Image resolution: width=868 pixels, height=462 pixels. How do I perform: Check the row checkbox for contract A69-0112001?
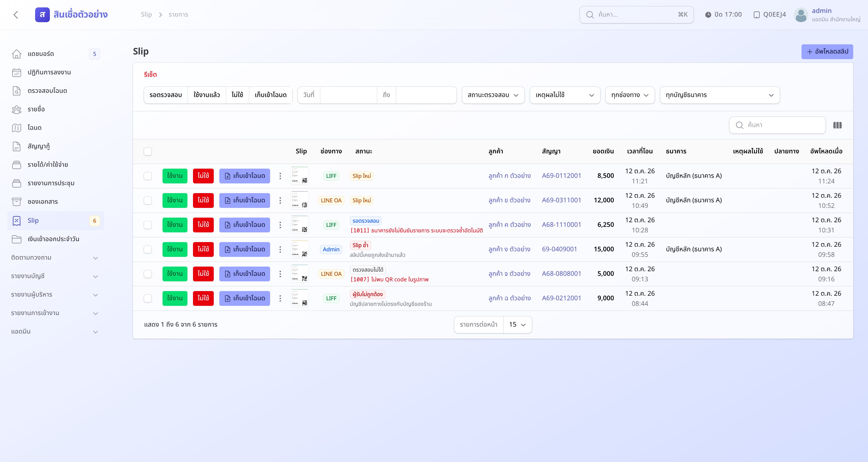click(148, 176)
